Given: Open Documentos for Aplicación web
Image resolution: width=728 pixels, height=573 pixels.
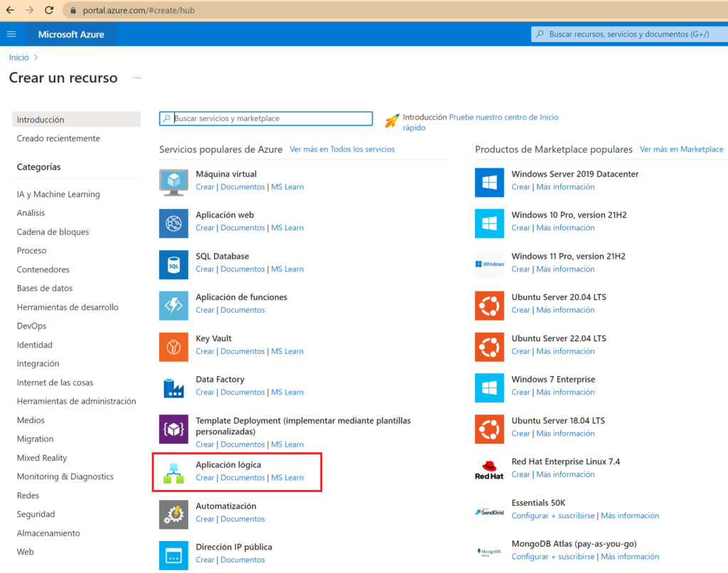Looking at the screenshot, I should [x=242, y=227].
